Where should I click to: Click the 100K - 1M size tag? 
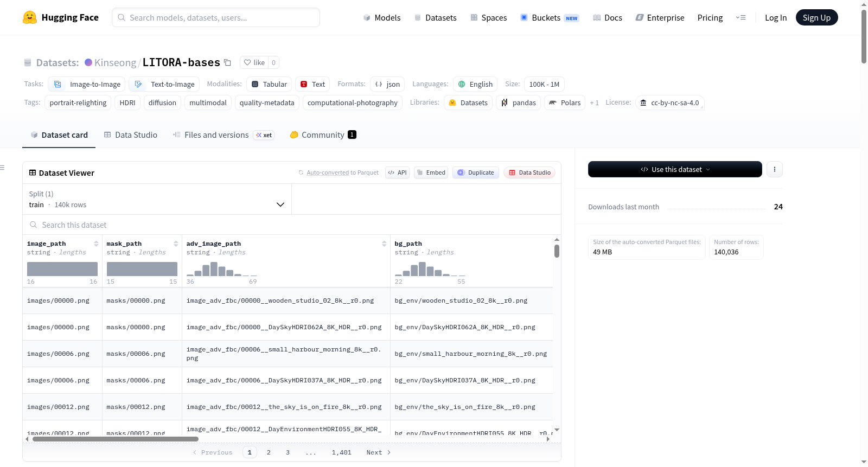[544, 84]
